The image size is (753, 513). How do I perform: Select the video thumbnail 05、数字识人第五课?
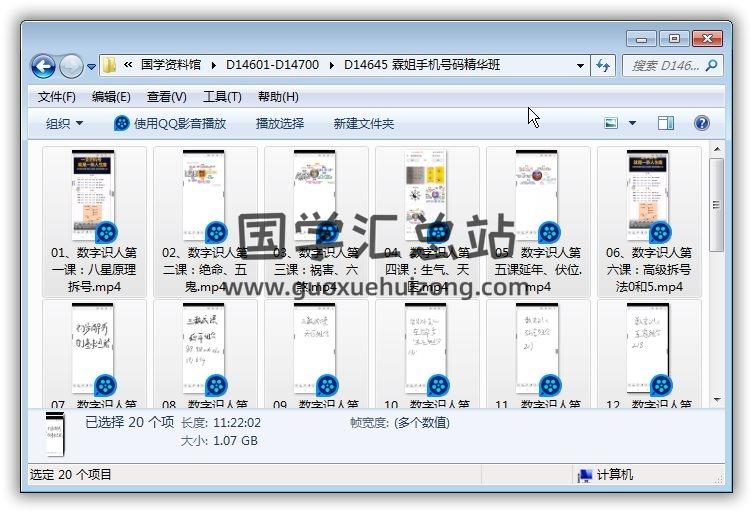[537, 195]
